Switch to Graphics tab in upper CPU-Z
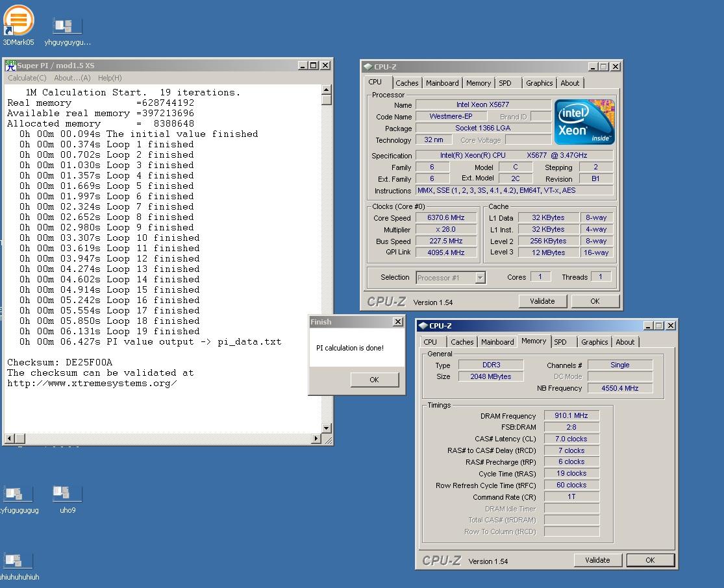Image resolution: width=724 pixels, height=588 pixels. coord(540,83)
